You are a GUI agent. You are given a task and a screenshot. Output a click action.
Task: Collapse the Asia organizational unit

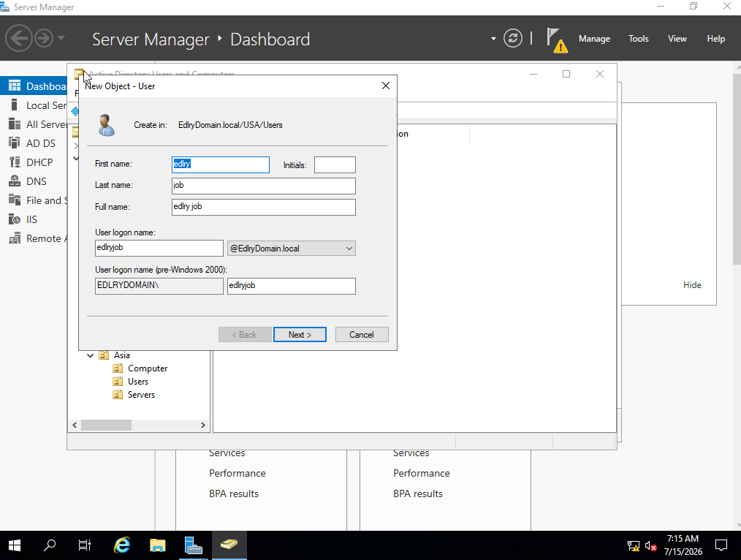coord(91,355)
